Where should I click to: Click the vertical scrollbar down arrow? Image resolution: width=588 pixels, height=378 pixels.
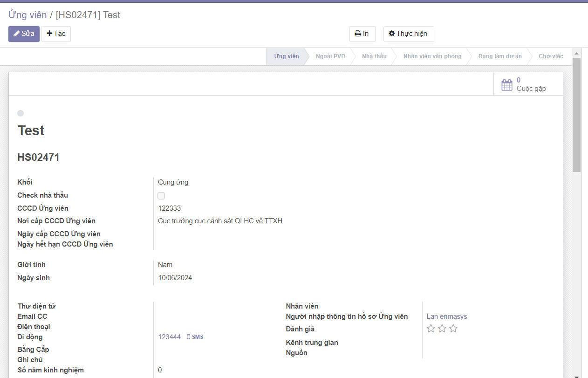coord(576,375)
